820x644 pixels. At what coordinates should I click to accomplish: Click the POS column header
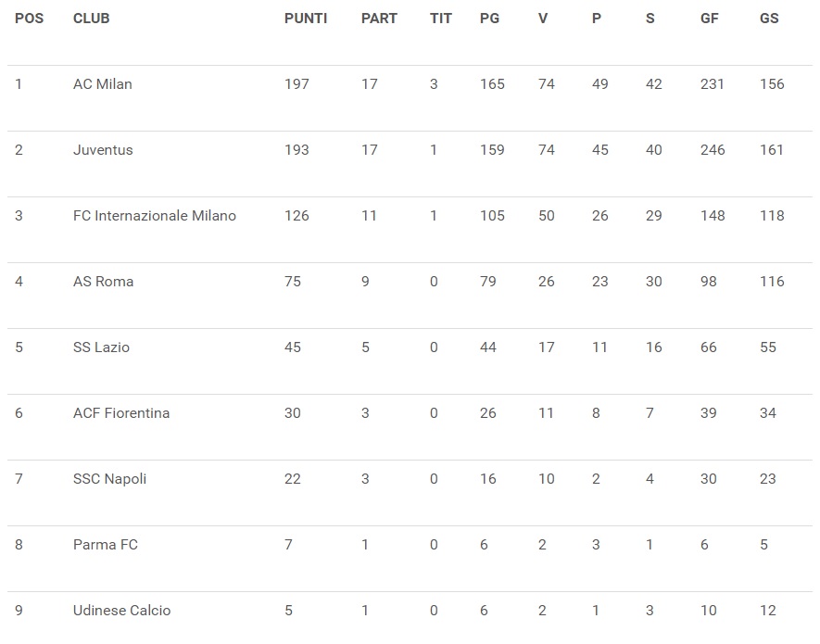(x=29, y=19)
